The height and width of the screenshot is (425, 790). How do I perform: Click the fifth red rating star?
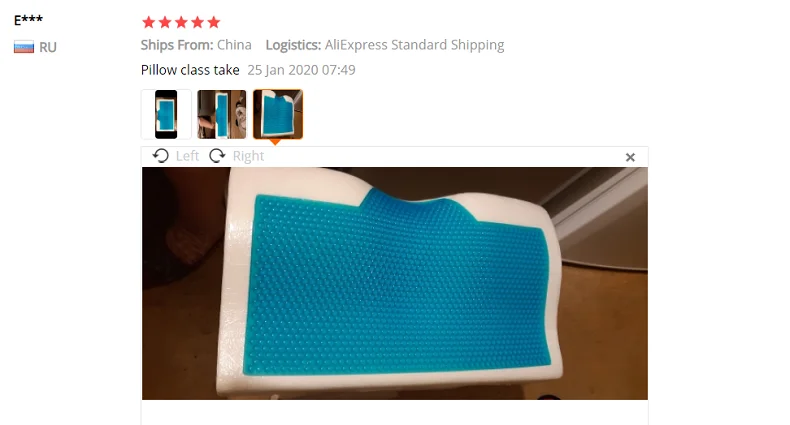tap(214, 22)
